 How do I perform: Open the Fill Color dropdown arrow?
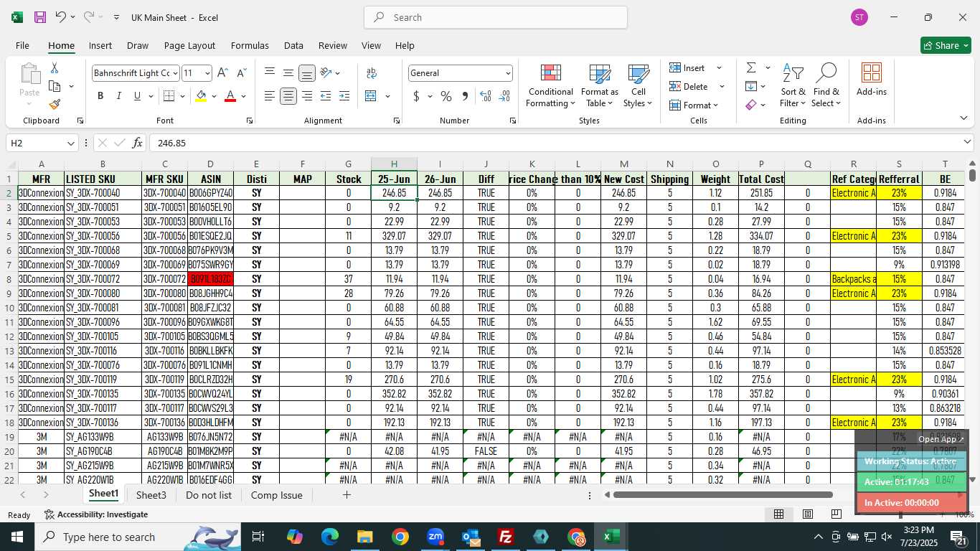pos(214,96)
